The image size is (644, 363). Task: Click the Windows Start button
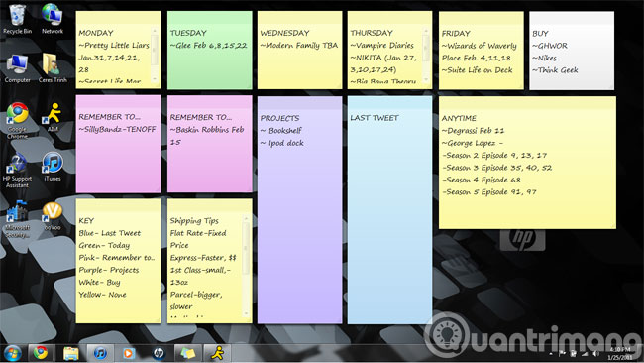[12, 353]
